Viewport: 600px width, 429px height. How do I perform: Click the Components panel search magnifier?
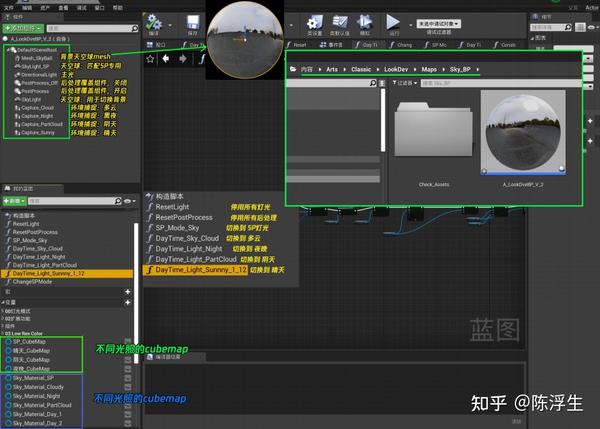pyautogui.click(x=134, y=28)
